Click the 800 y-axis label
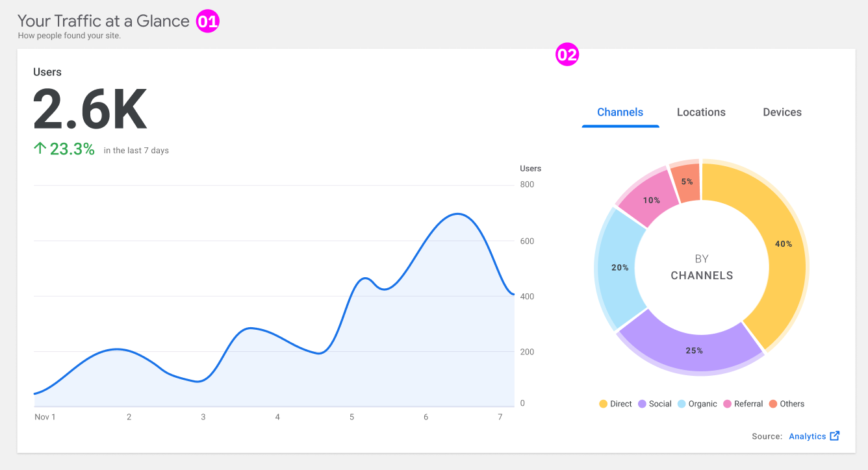 527,184
